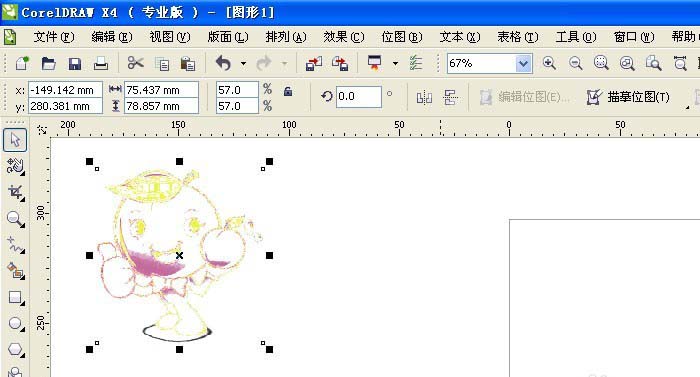Open the 版面(L) menu
This screenshot has width=700, height=377.
[228, 37]
